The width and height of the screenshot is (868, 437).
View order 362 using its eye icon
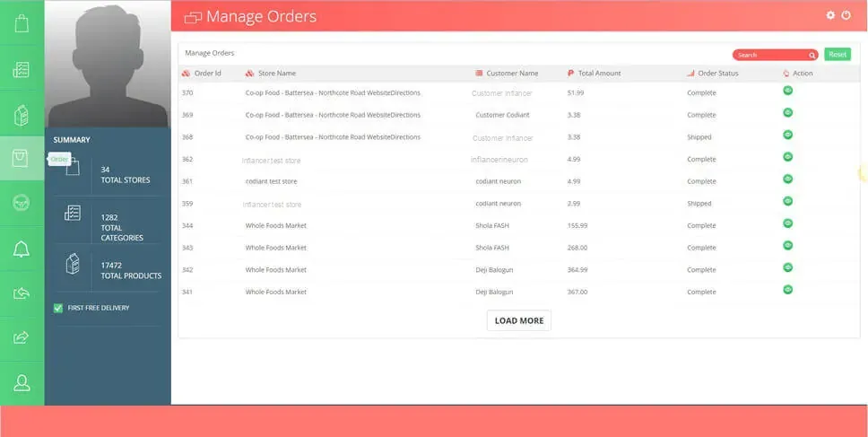(787, 157)
